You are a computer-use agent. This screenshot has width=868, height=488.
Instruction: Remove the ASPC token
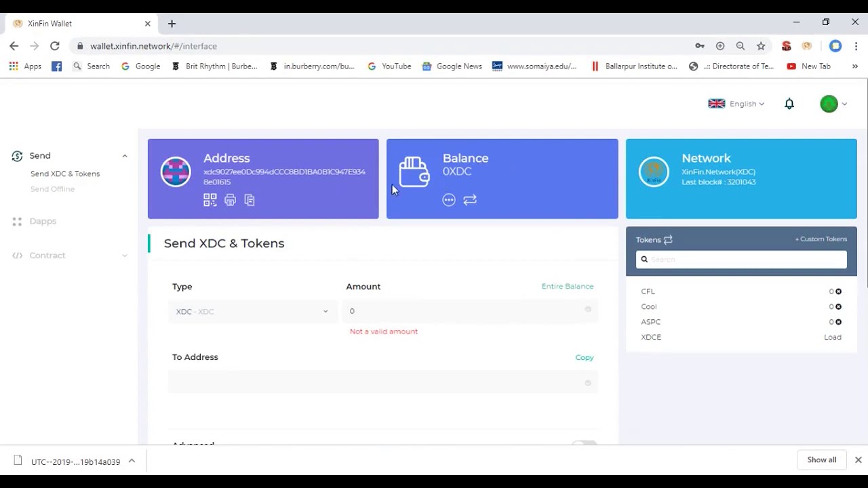point(838,322)
